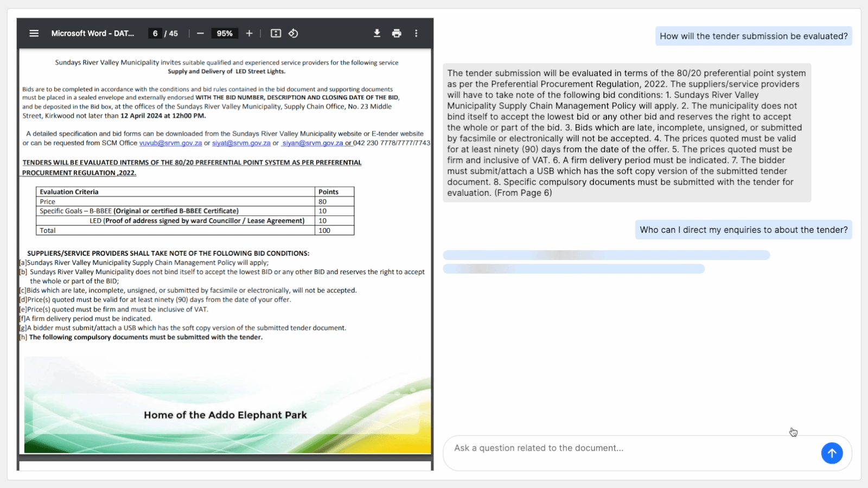Click the 'Total' table row label
Viewport: 868px width, 488px height.
click(x=48, y=231)
